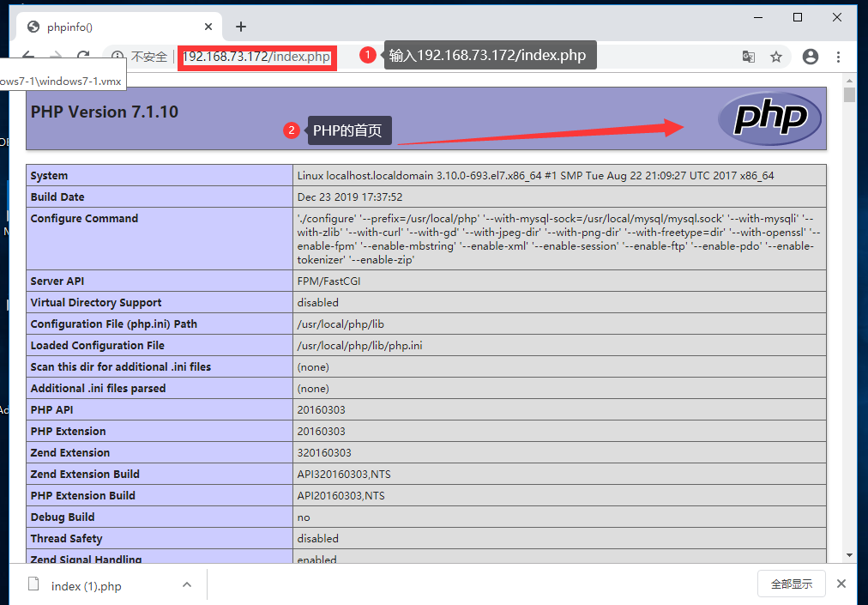Click the API320160303,NTS value

point(344,475)
